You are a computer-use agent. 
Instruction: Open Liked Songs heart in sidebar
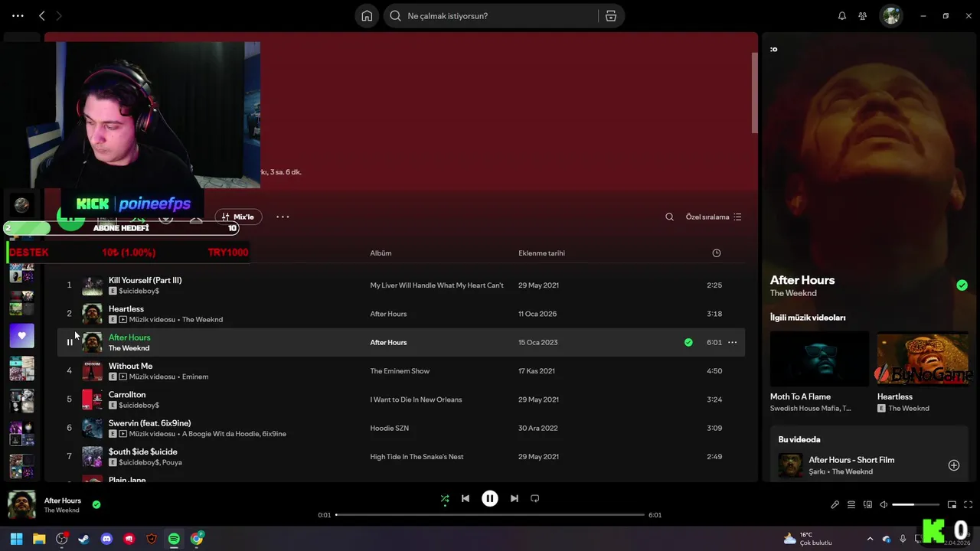[21, 335]
